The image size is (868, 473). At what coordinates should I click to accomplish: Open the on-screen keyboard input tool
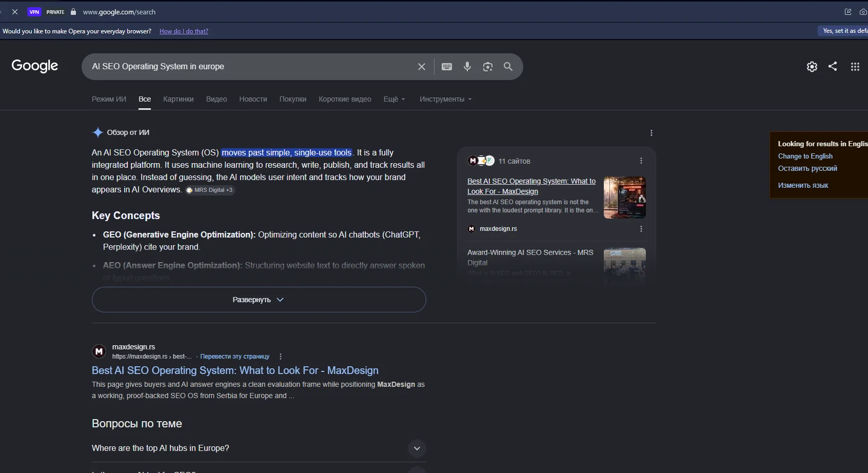pos(447,67)
